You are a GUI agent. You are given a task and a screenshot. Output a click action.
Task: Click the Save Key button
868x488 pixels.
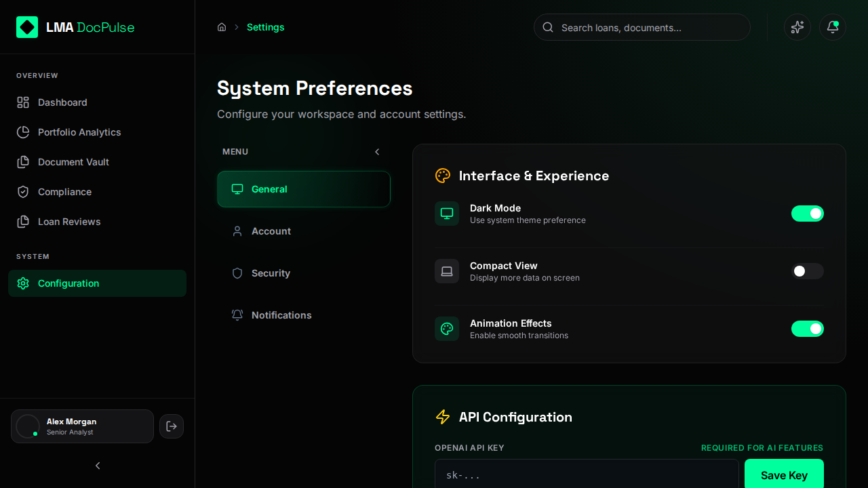(784, 475)
